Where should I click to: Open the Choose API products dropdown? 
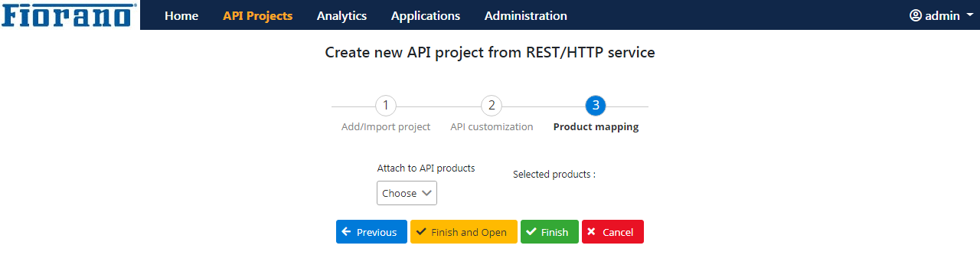407,193
